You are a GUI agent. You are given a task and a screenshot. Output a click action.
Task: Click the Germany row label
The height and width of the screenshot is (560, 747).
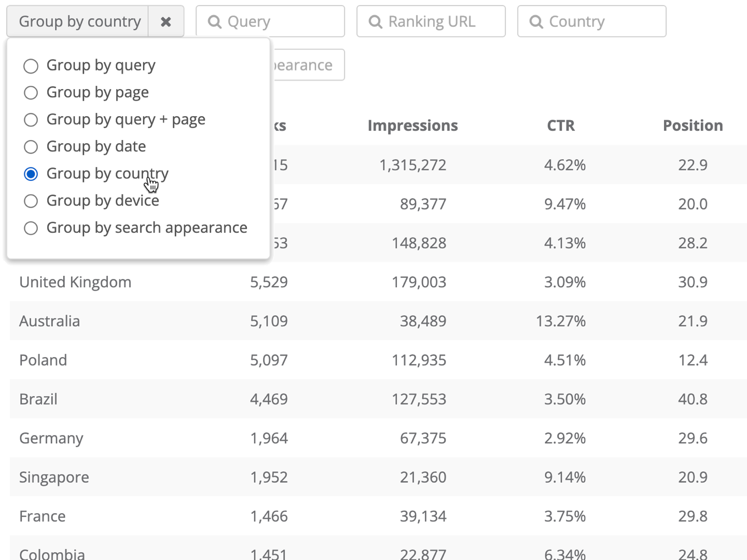click(x=51, y=439)
